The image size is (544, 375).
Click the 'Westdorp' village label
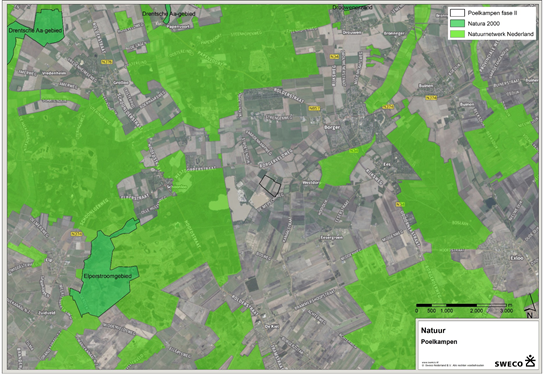click(x=311, y=182)
